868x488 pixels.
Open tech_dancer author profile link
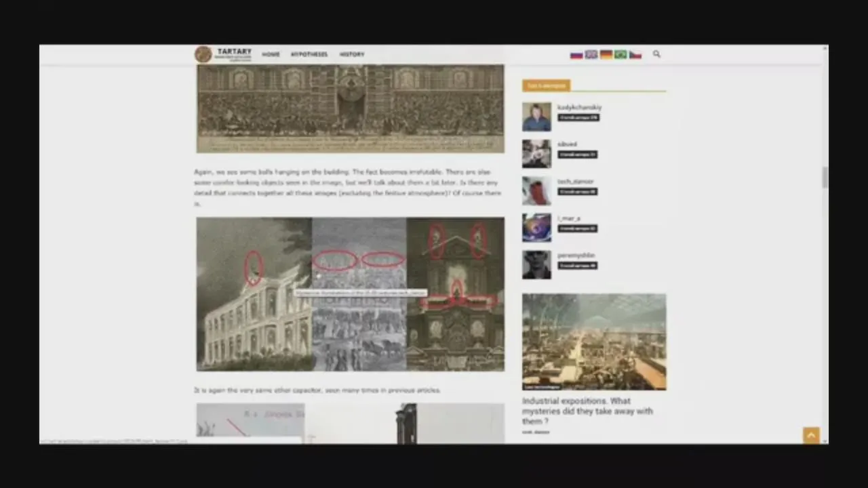pos(575,182)
